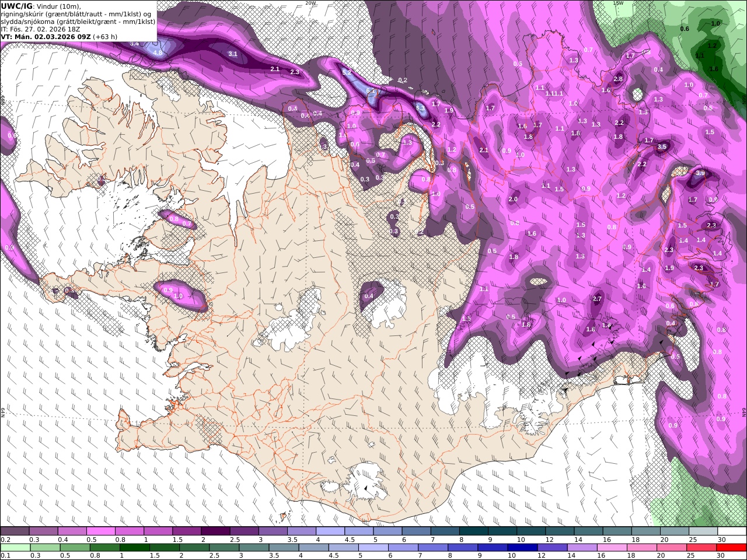The width and height of the screenshot is (747, 560).
Task: Select the valid time "VT: Mán. 02.03.2026 09Z"
Action: tap(46, 37)
